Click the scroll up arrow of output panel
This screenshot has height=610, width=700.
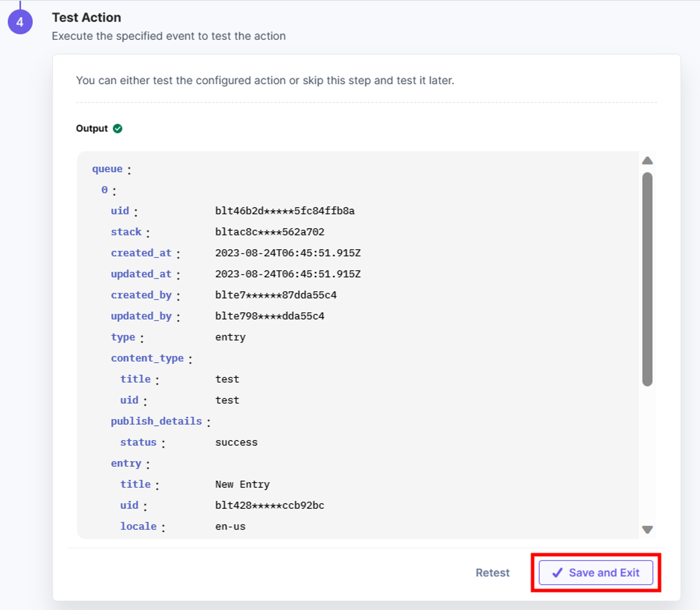[647, 161]
